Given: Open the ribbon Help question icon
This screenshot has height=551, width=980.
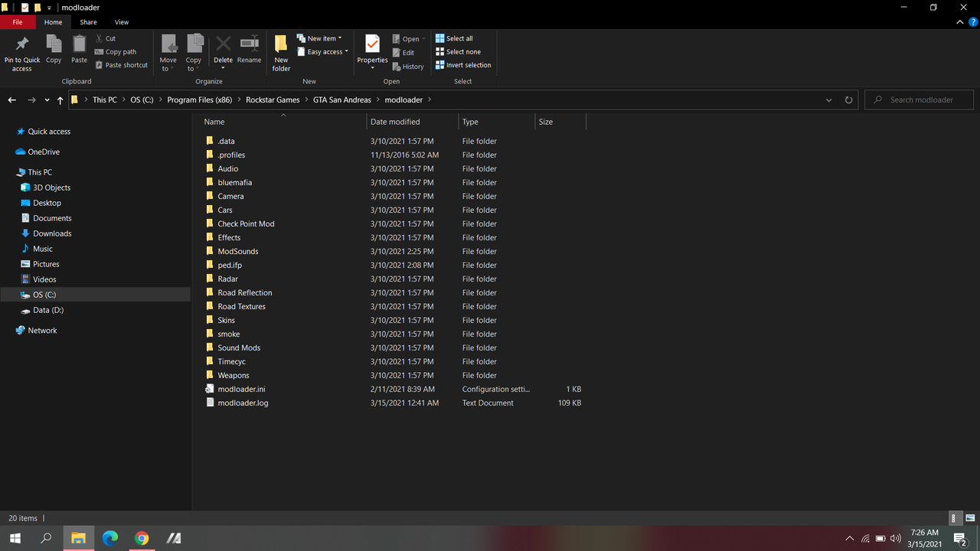Looking at the screenshot, I should [972, 22].
